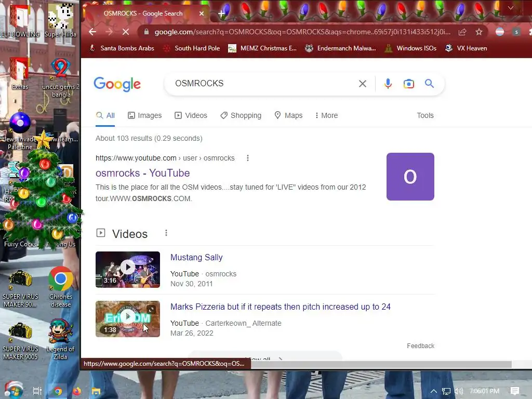Click the youtube.com result URL breadcrumb
Screen dimensions: 532x399
(165, 158)
